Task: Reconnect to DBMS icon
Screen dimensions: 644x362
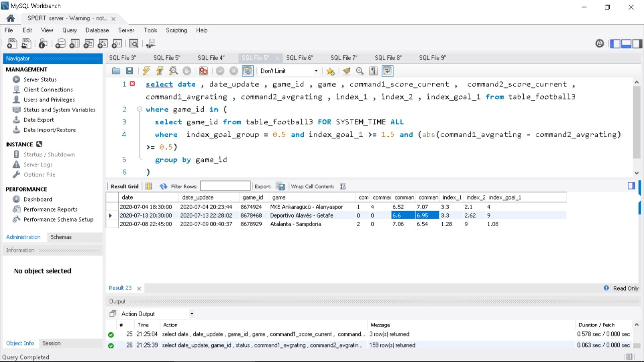Action: 150,44
